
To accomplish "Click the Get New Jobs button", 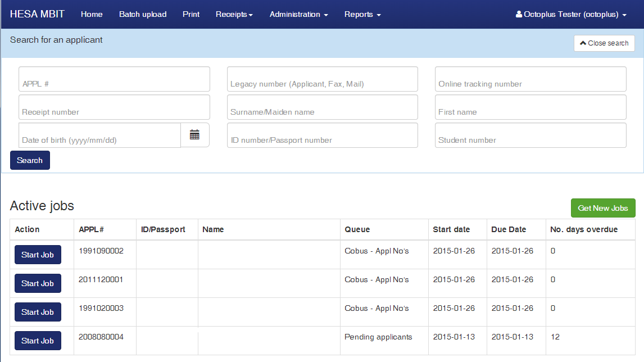I will [x=603, y=208].
